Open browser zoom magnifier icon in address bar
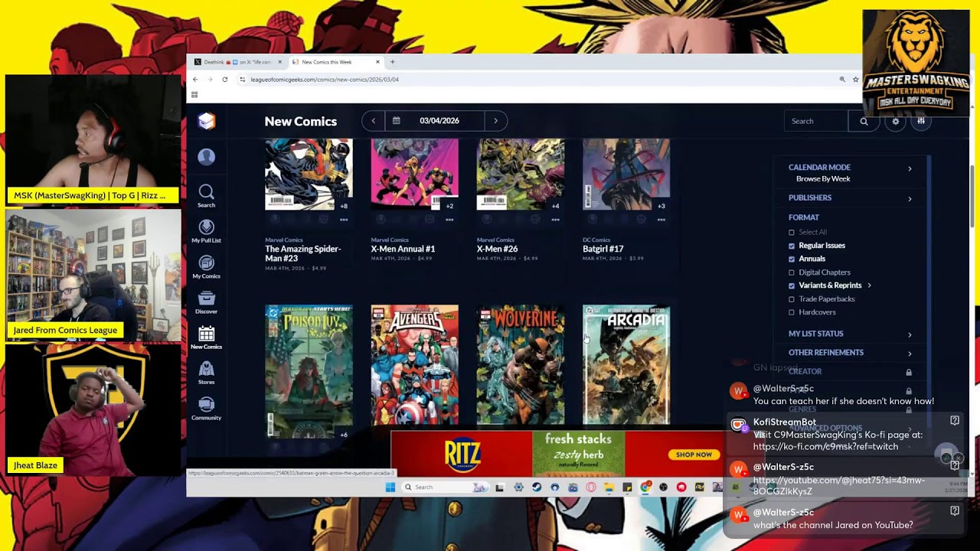 pos(842,80)
